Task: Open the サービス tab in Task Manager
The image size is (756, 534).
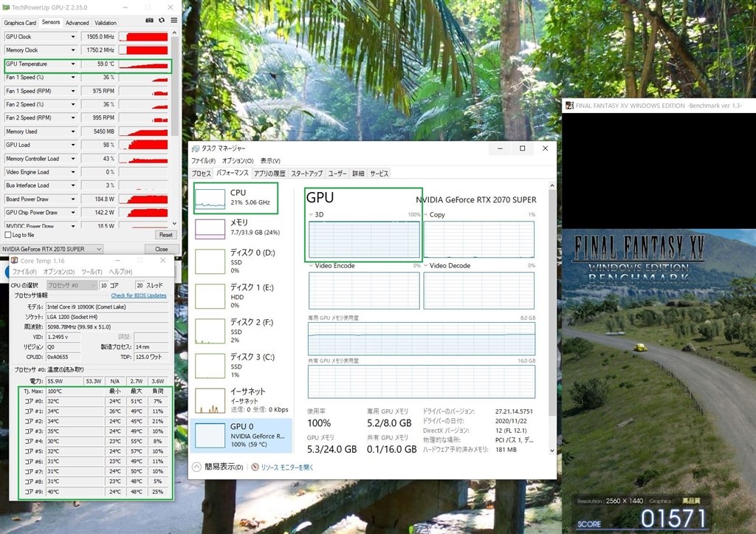Action: (x=379, y=173)
